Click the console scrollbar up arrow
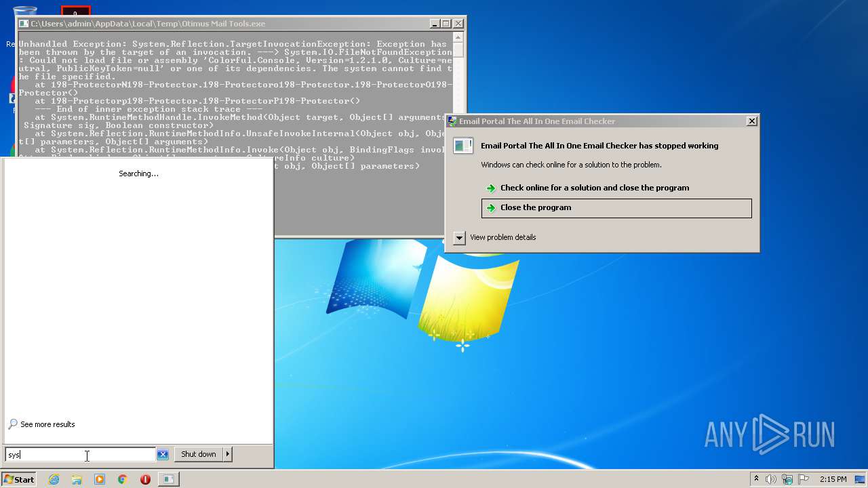The width and height of the screenshot is (868, 488). coord(458,37)
